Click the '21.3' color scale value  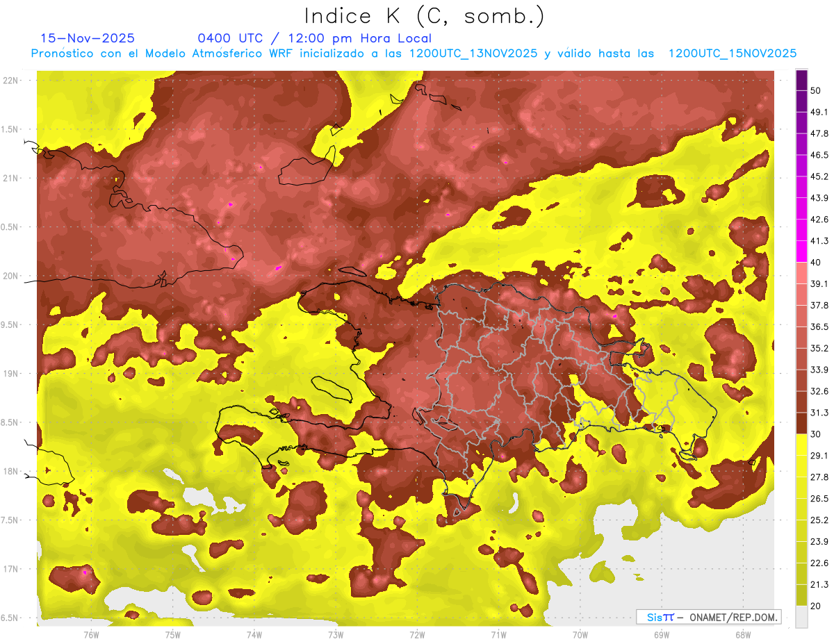[819, 584]
